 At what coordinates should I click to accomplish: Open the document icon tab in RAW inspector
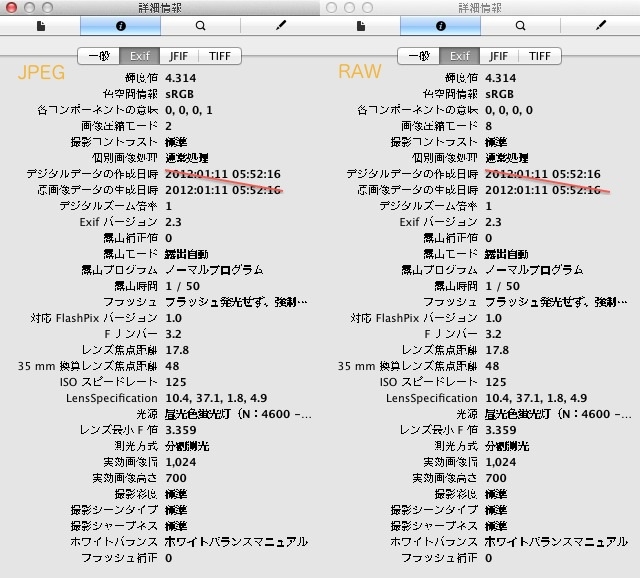[361, 26]
